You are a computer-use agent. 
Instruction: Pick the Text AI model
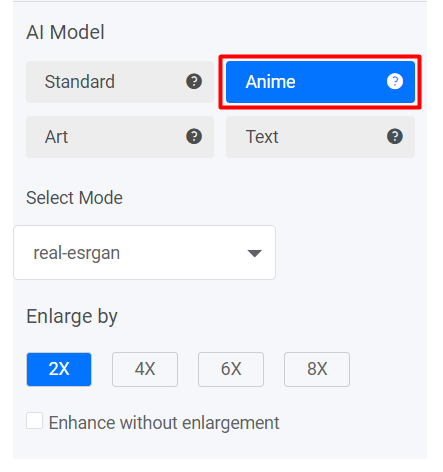click(320, 137)
